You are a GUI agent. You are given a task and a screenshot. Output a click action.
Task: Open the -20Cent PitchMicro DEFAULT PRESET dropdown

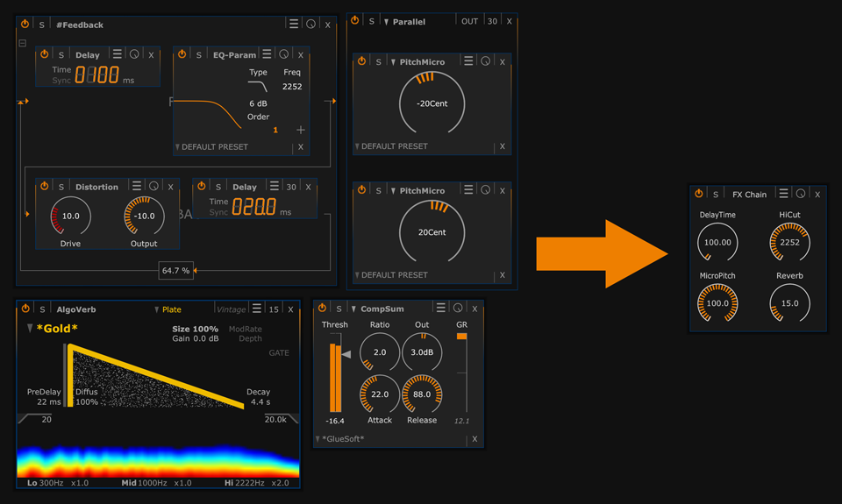(x=391, y=146)
